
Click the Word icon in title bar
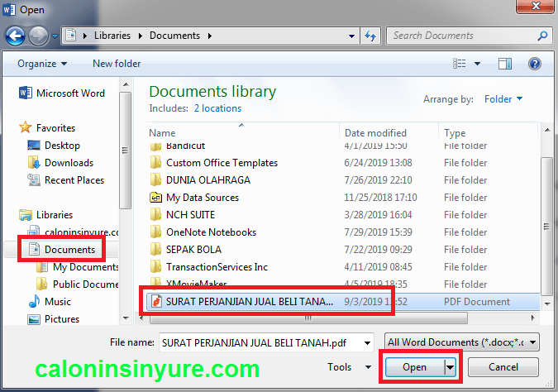[x=9, y=9]
